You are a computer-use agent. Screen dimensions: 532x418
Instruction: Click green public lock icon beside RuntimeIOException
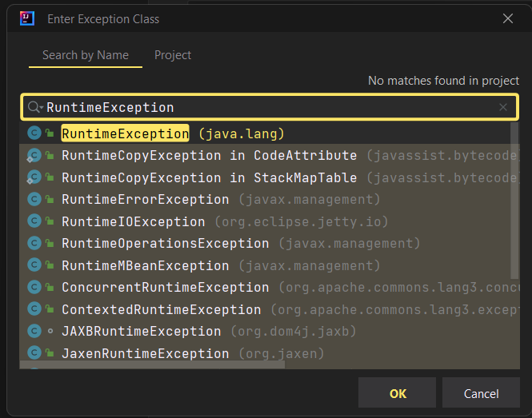pos(50,221)
